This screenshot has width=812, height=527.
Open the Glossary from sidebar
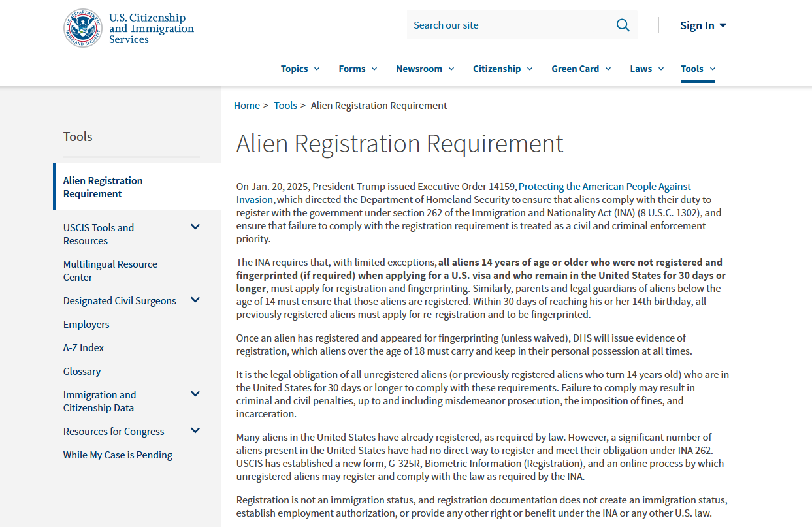82,371
